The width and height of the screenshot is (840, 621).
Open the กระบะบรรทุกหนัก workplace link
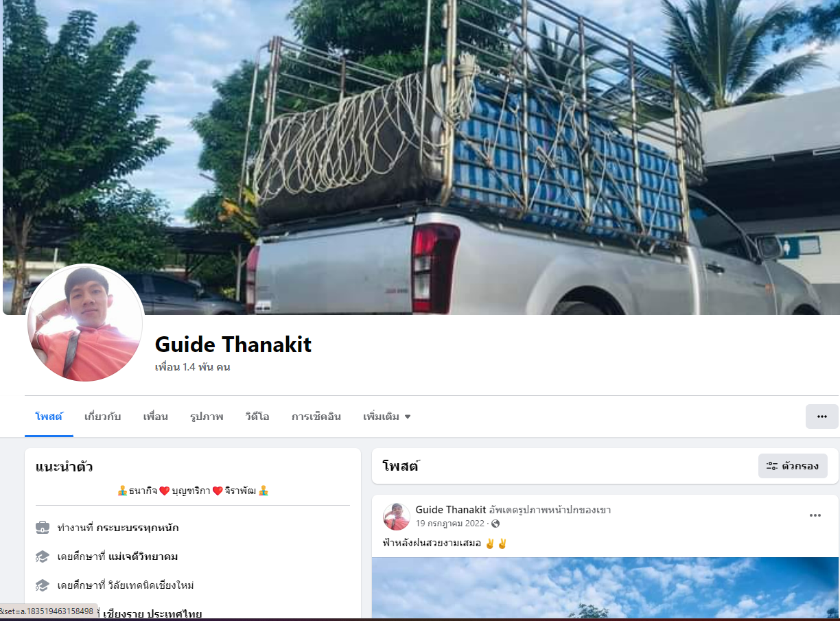tap(137, 528)
